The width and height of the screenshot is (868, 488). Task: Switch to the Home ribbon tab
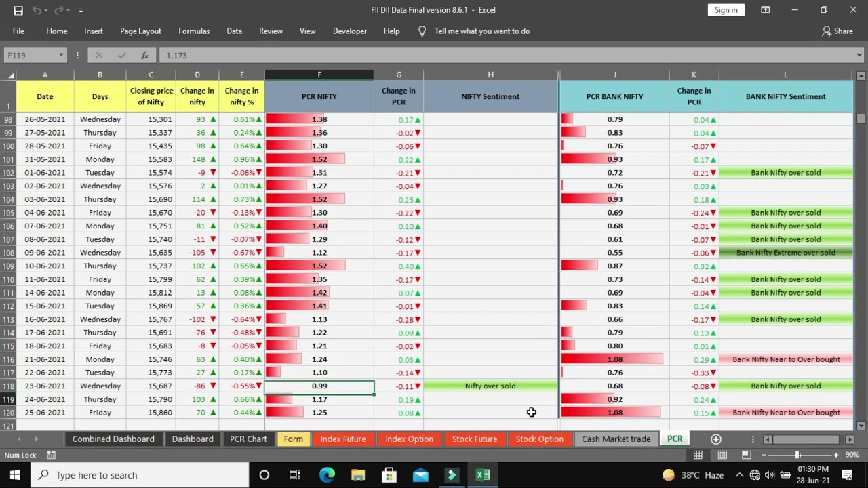coord(57,31)
